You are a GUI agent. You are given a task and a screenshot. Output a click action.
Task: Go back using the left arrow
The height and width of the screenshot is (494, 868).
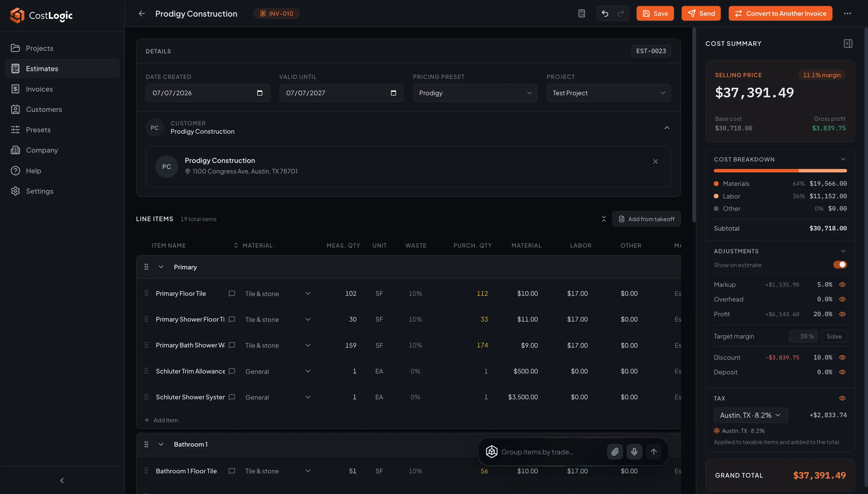click(x=142, y=13)
